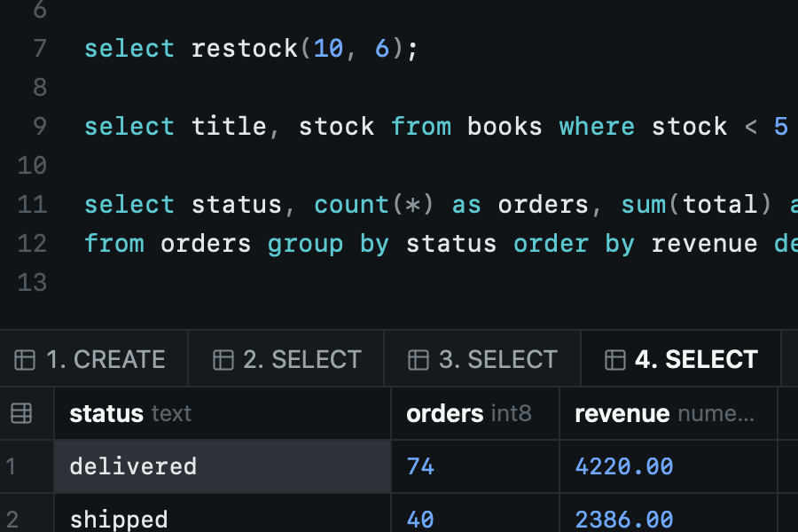
Task: Switch to the 2. SELECT result tab
Action: [286, 359]
